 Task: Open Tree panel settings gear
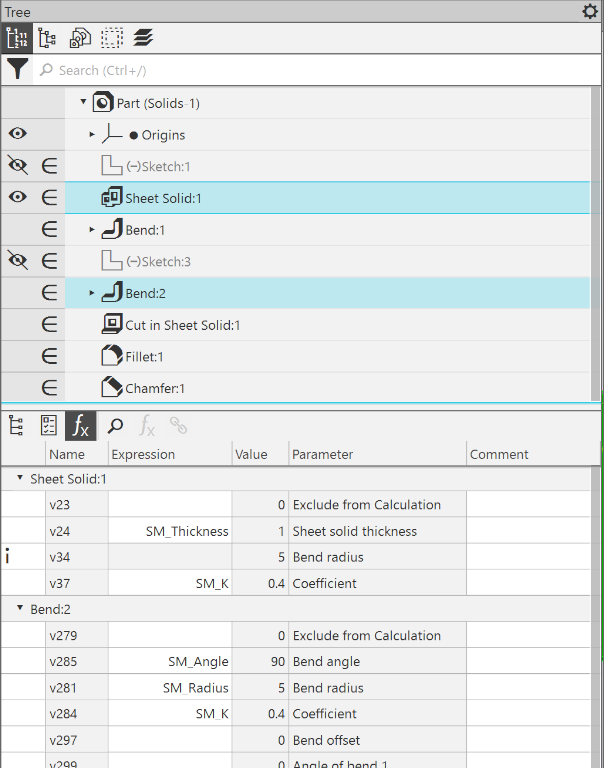coord(590,11)
